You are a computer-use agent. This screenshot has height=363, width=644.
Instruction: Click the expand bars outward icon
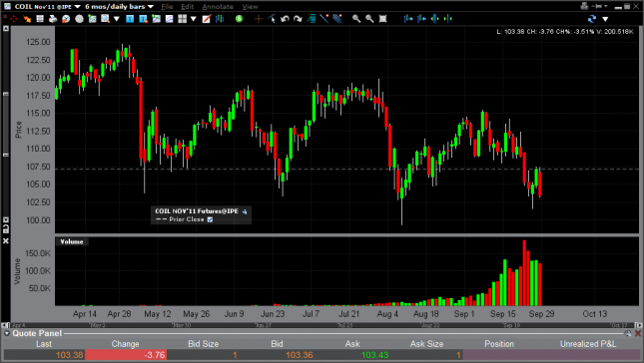point(435,19)
